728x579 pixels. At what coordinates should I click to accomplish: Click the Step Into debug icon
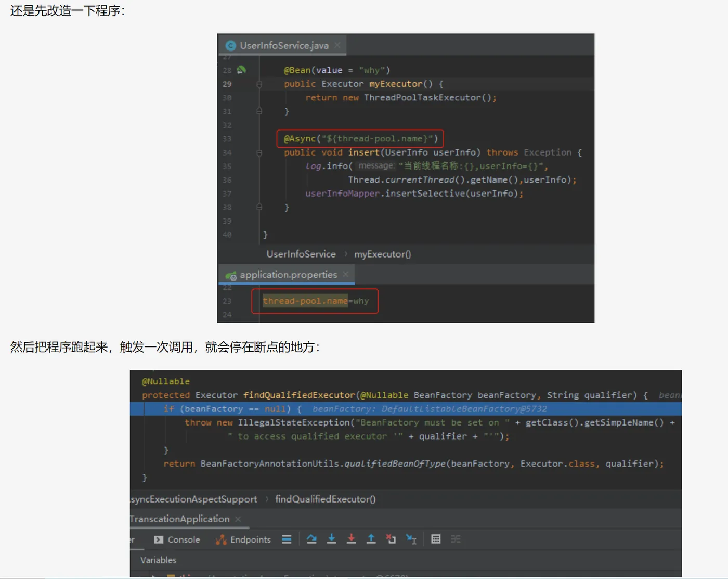(x=331, y=539)
